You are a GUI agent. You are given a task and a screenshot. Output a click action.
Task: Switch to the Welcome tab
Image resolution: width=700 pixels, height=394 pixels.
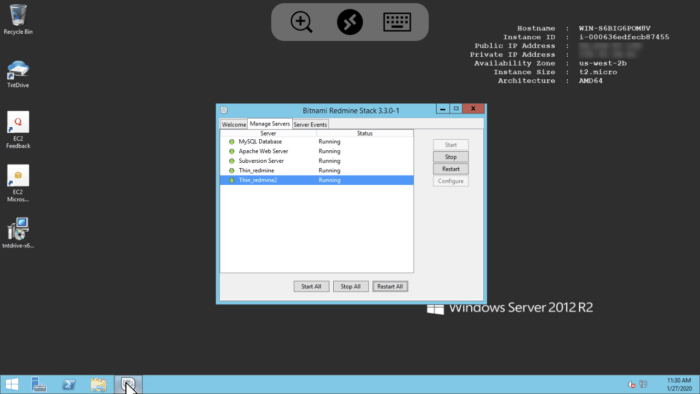233,124
